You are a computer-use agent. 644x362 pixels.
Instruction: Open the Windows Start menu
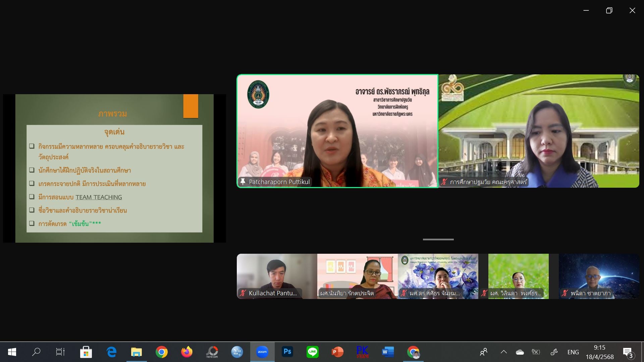pos(12,352)
